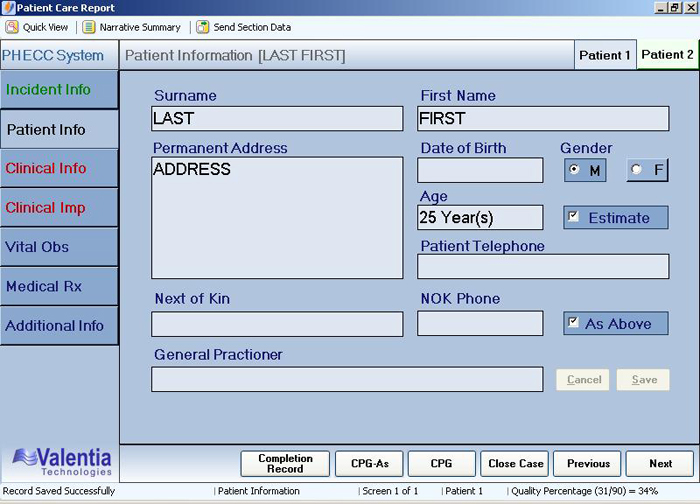Click the Date of Birth field

(480, 170)
